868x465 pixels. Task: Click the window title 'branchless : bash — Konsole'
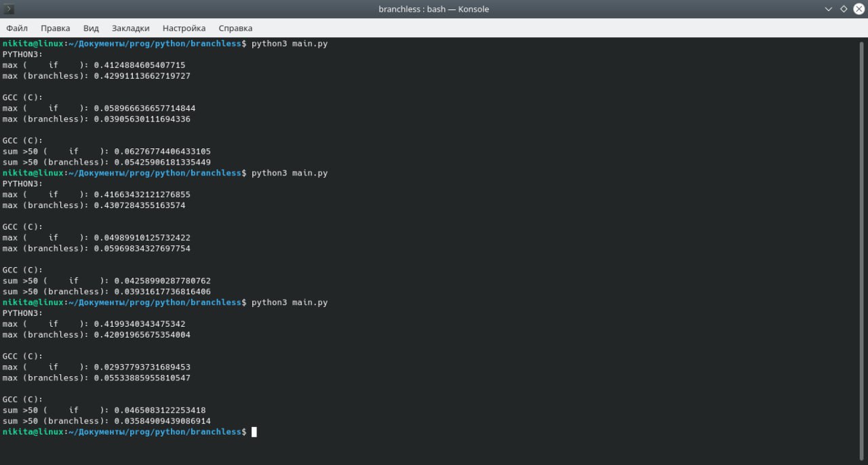[433, 9]
